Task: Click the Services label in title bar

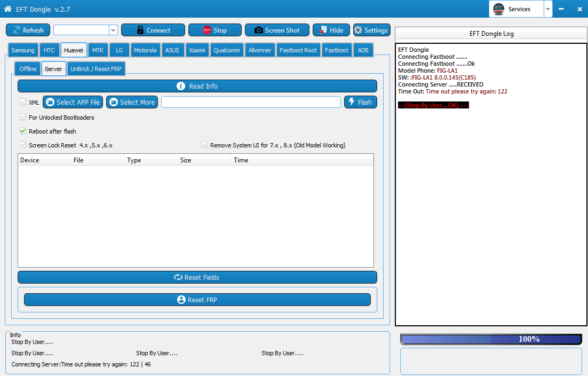Action: pyautogui.click(x=519, y=9)
